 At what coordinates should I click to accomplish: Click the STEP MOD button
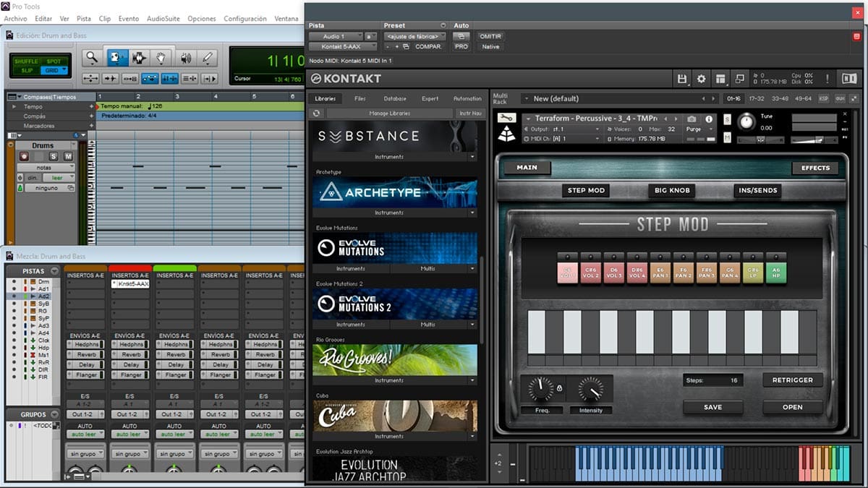click(x=587, y=191)
